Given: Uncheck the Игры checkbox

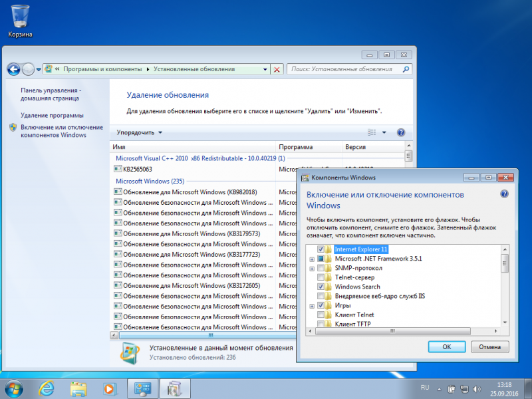Looking at the screenshot, I should click(321, 305).
